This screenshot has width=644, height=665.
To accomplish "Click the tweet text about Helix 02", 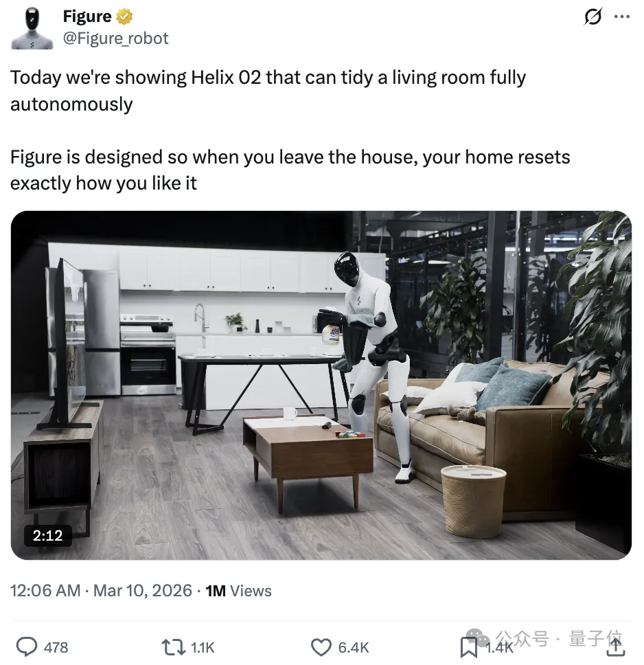I will [290, 131].
